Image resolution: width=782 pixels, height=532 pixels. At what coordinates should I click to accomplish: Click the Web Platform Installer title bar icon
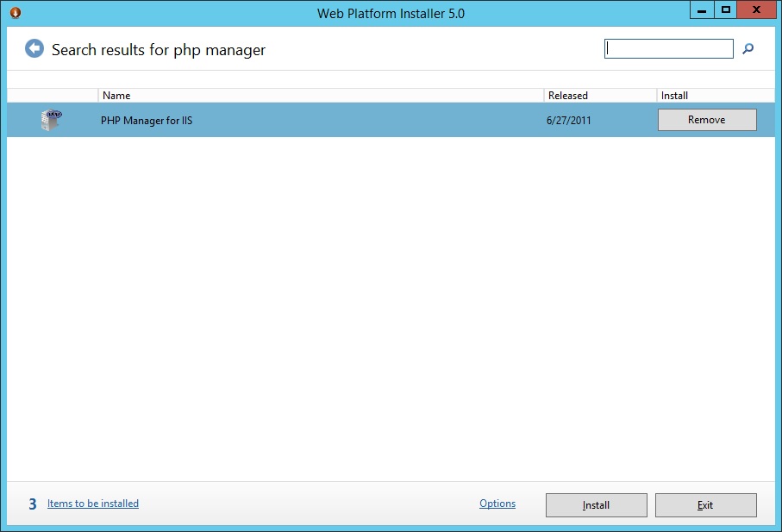(x=16, y=12)
